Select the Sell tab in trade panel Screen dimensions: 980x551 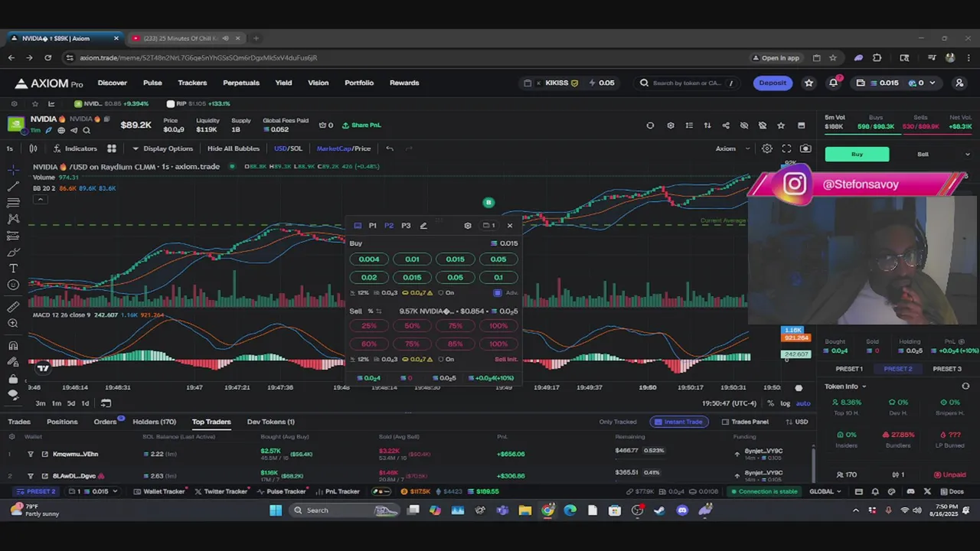tap(923, 155)
